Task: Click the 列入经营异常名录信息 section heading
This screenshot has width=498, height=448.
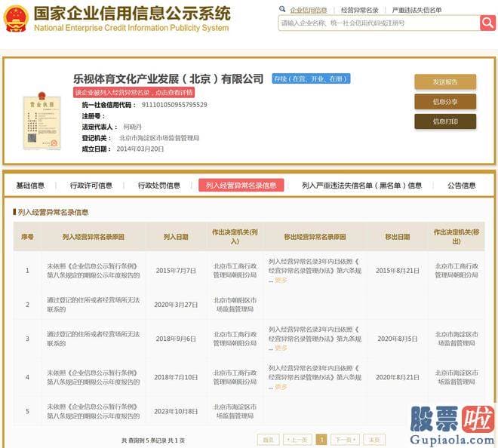Action: [x=53, y=212]
